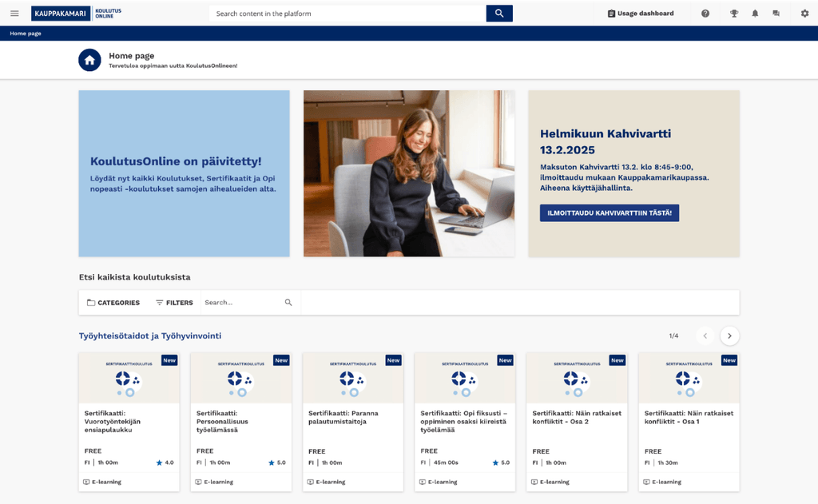Viewport: 818px width, 504px height.
Task: Open the settings gear icon
Action: tap(804, 14)
